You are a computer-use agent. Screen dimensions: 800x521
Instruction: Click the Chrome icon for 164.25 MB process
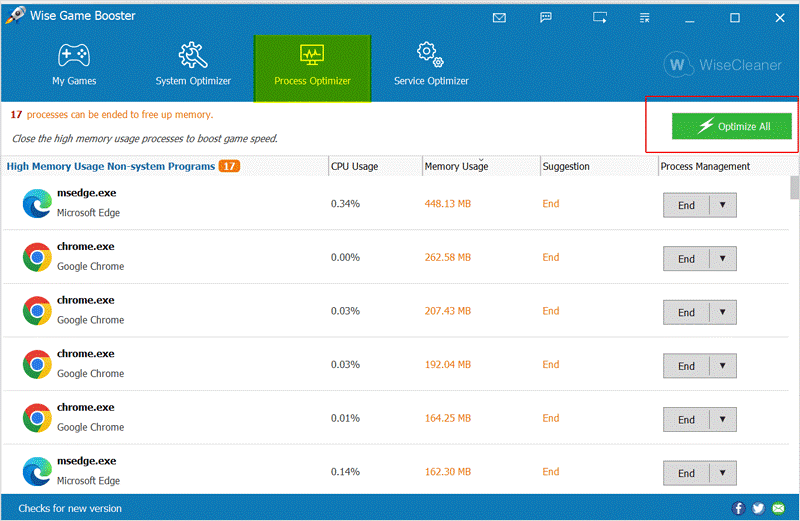pos(37,417)
